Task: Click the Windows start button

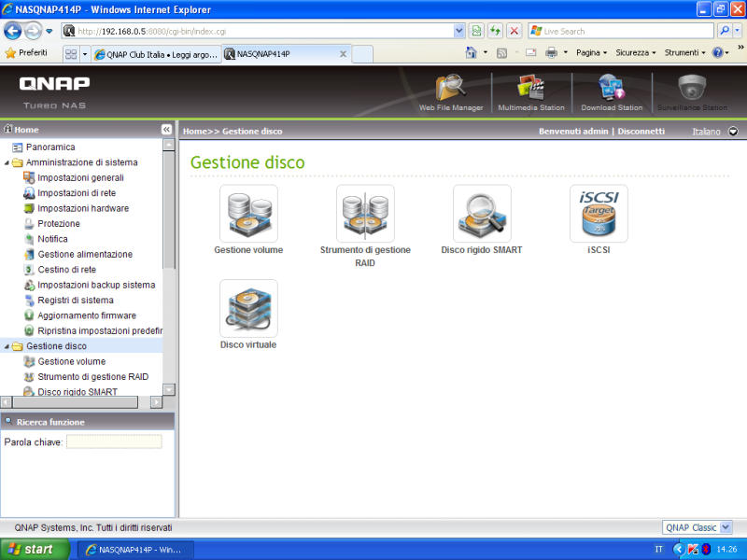Action: pos(35,549)
